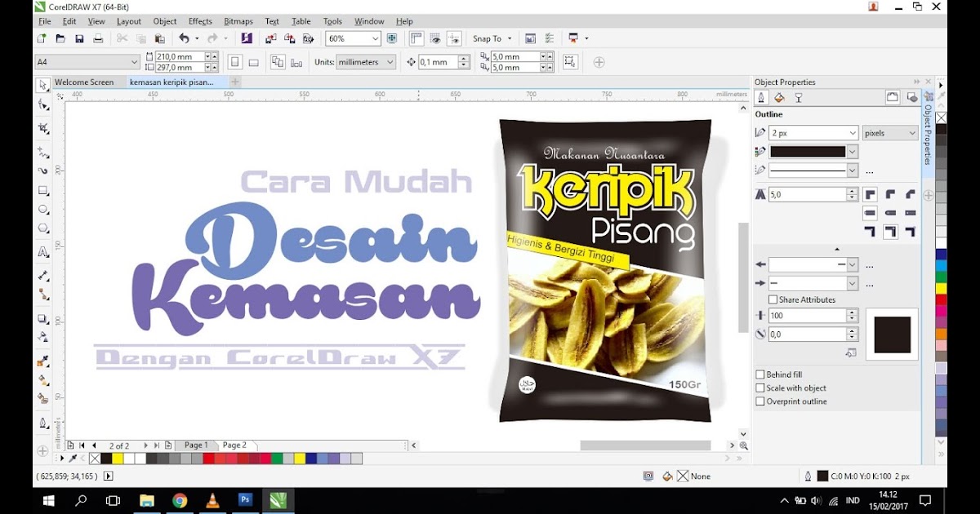The width and height of the screenshot is (980, 514).
Task: Create a new document
Action: point(42,38)
